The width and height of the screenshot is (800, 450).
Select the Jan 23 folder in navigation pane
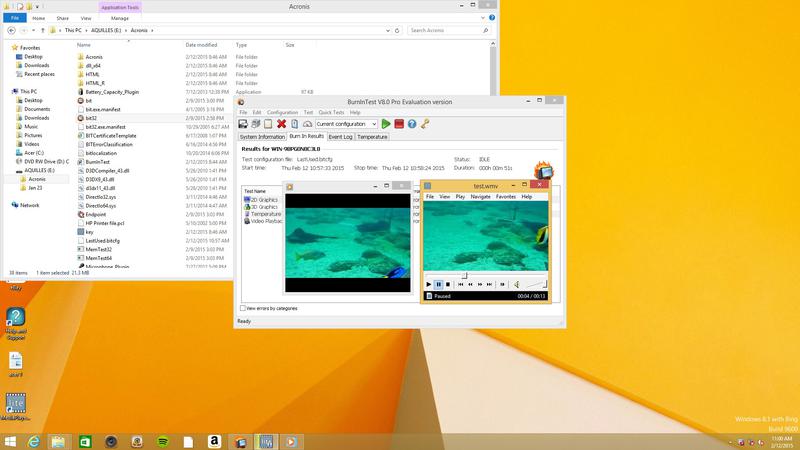[x=35, y=188]
